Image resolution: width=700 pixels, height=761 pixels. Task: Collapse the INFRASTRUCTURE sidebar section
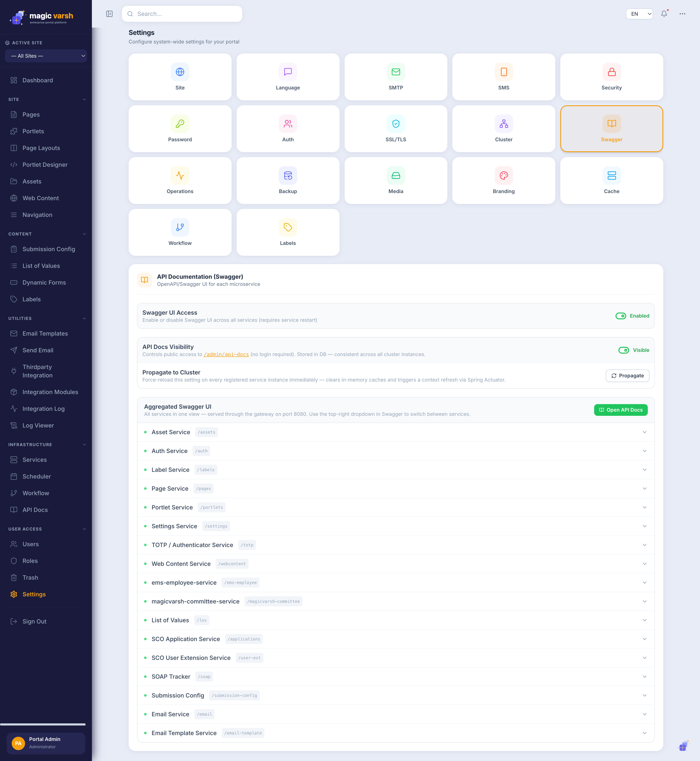pyautogui.click(x=84, y=445)
